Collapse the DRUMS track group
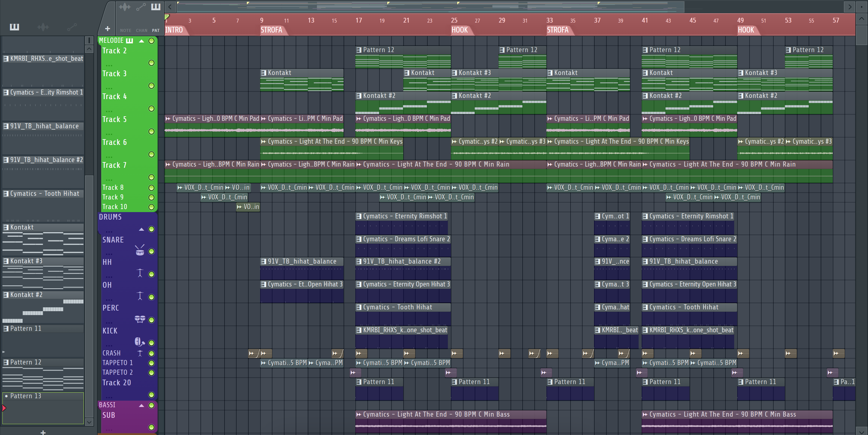 click(142, 230)
